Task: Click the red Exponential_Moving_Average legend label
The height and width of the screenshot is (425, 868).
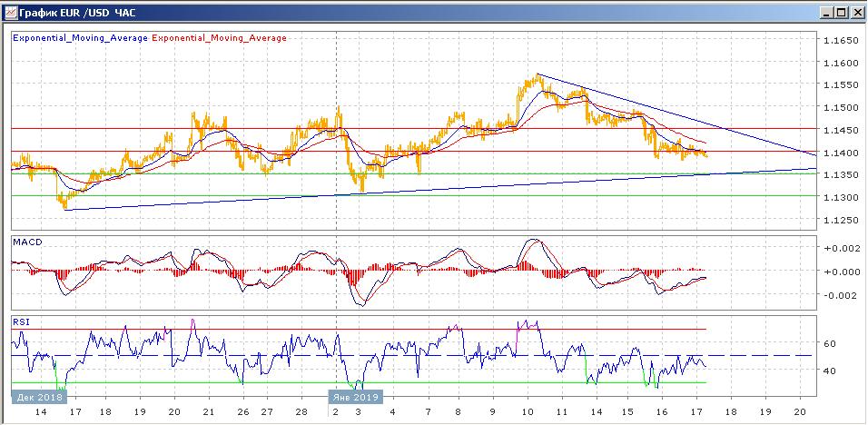Action: pyautogui.click(x=219, y=38)
